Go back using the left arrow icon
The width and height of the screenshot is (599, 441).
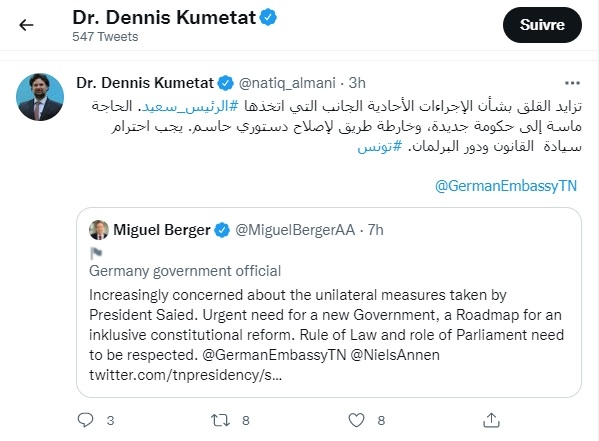(x=26, y=25)
